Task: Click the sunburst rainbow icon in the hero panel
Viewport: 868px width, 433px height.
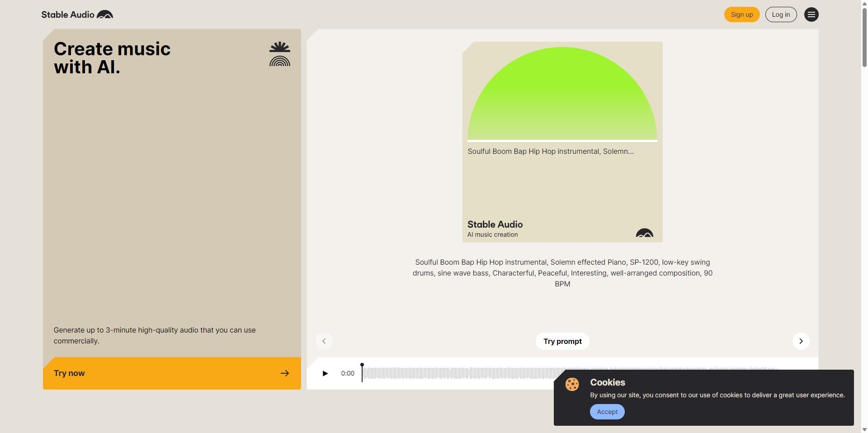Action: pyautogui.click(x=279, y=54)
